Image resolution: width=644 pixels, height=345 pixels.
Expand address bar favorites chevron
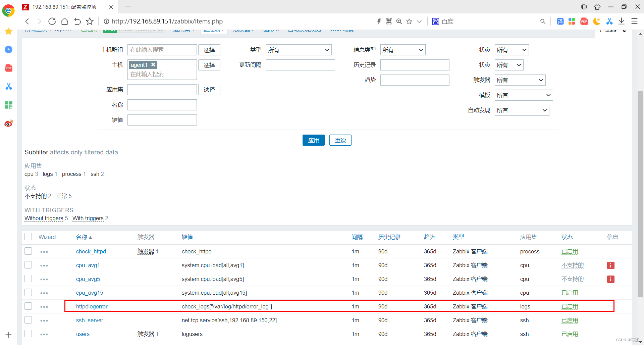pyautogui.click(x=419, y=21)
